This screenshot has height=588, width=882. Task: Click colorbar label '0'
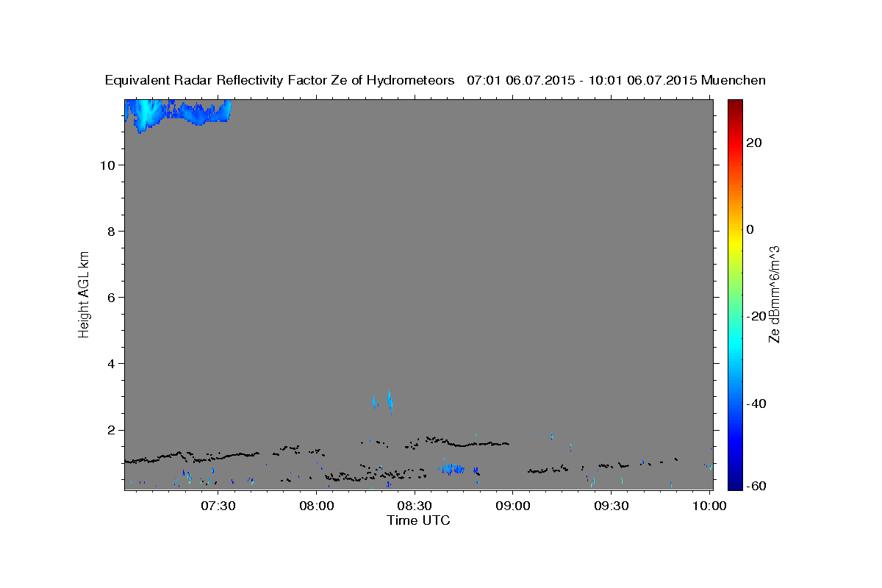(x=750, y=229)
